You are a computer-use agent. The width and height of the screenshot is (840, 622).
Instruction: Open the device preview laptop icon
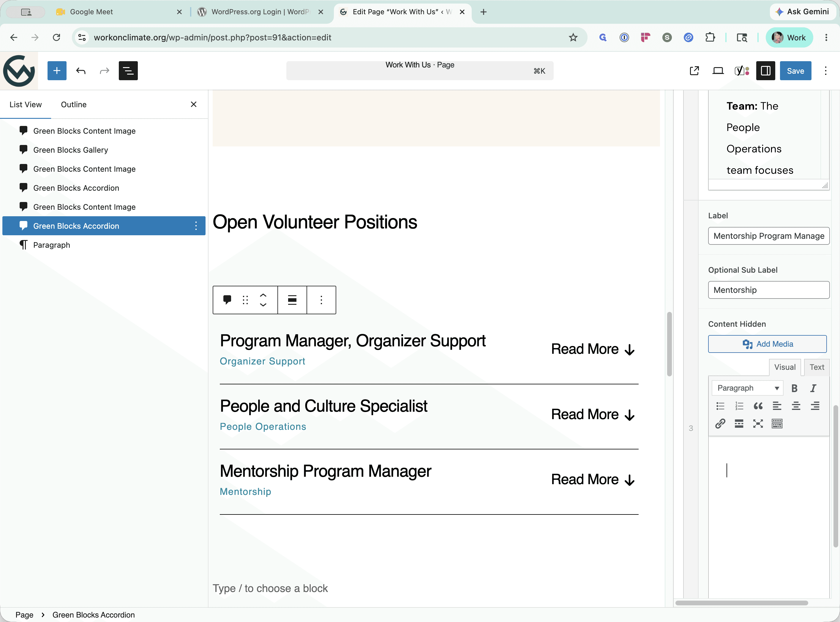(718, 71)
